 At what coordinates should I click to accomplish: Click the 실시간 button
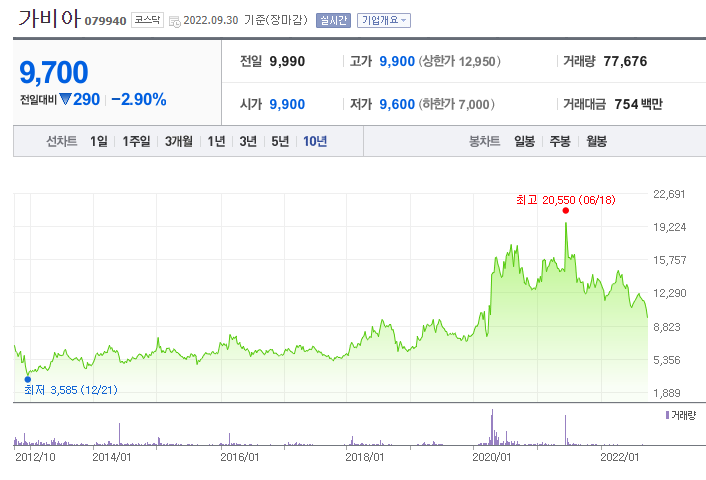pos(333,20)
